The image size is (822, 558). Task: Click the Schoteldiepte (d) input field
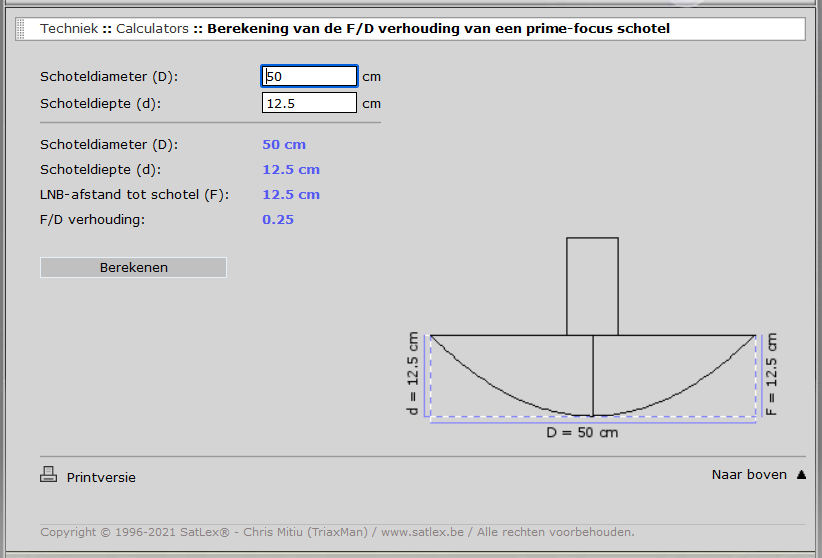pyautogui.click(x=309, y=103)
